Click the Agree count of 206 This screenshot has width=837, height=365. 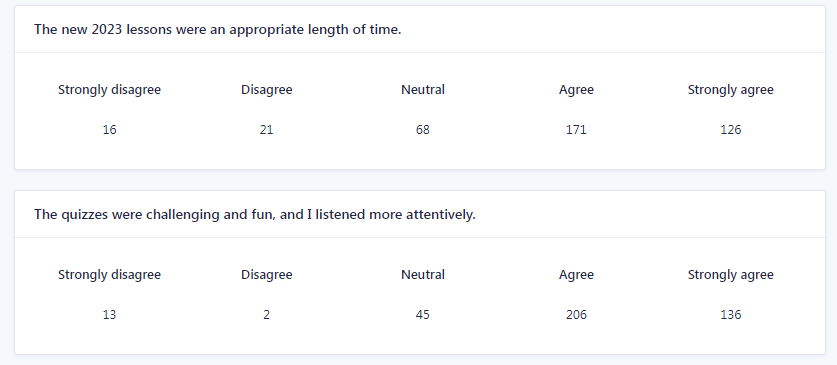pyautogui.click(x=577, y=315)
